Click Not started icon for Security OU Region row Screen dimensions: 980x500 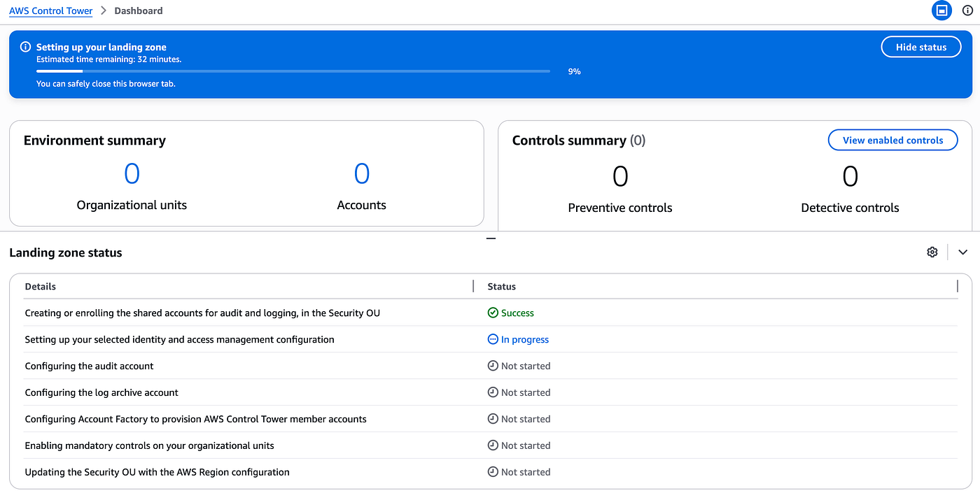[493, 472]
